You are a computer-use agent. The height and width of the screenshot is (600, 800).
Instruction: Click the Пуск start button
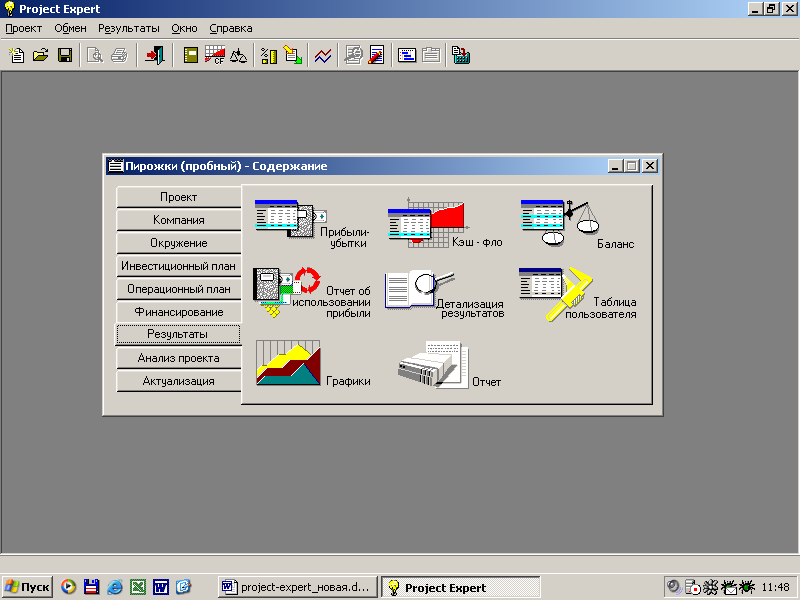28,587
